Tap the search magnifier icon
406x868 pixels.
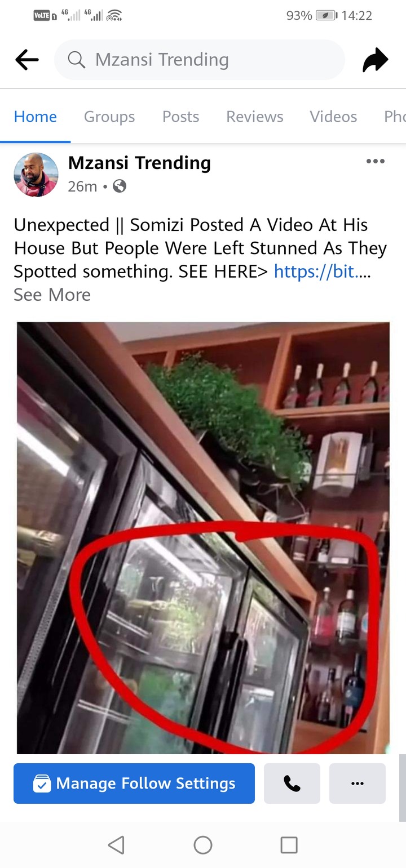click(x=76, y=59)
